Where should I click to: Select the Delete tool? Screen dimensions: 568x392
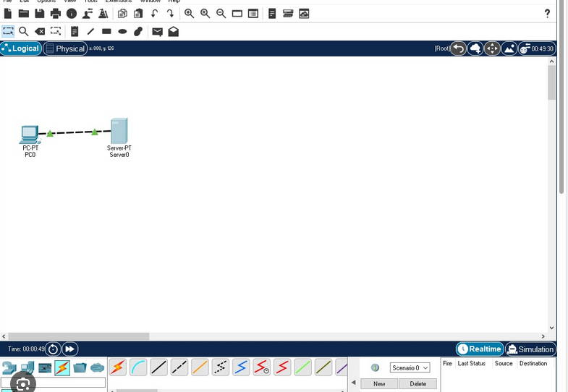(40, 32)
